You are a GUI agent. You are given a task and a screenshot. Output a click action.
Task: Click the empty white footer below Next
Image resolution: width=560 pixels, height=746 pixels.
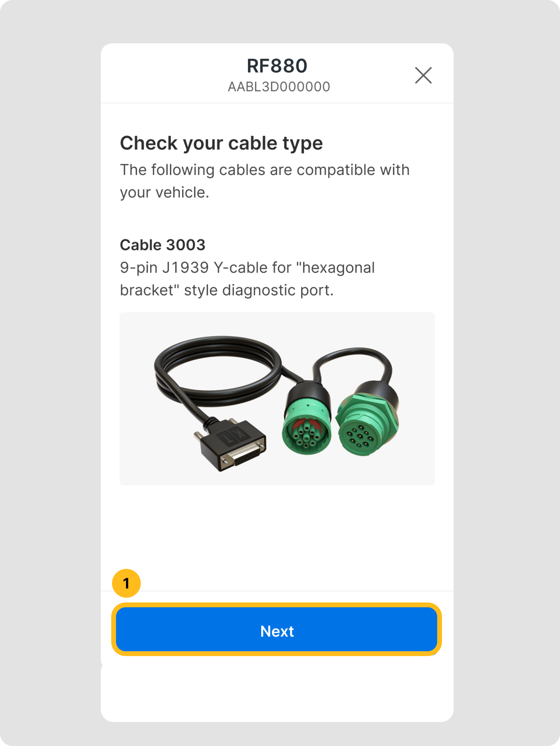277,690
